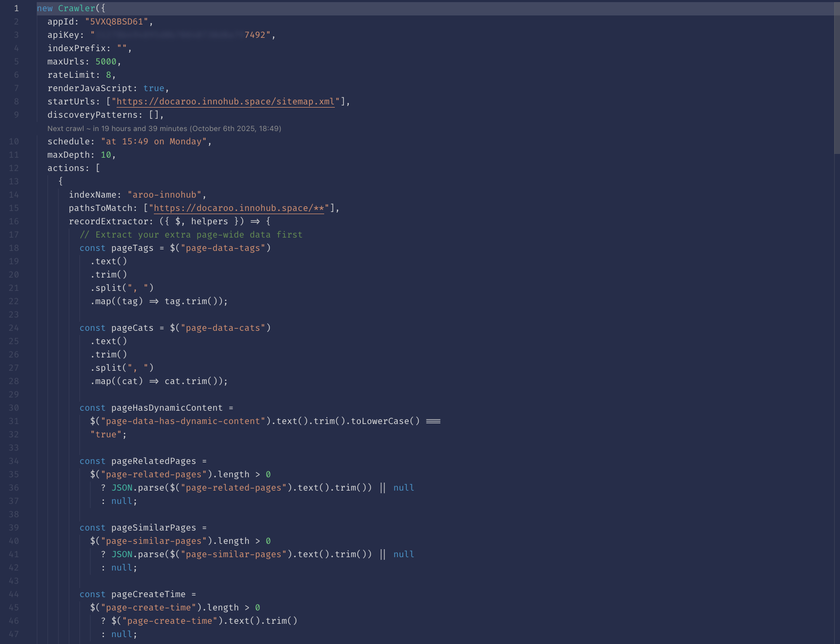Click the pageTags variable name
The image size is (840, 644).
[132, 248]
